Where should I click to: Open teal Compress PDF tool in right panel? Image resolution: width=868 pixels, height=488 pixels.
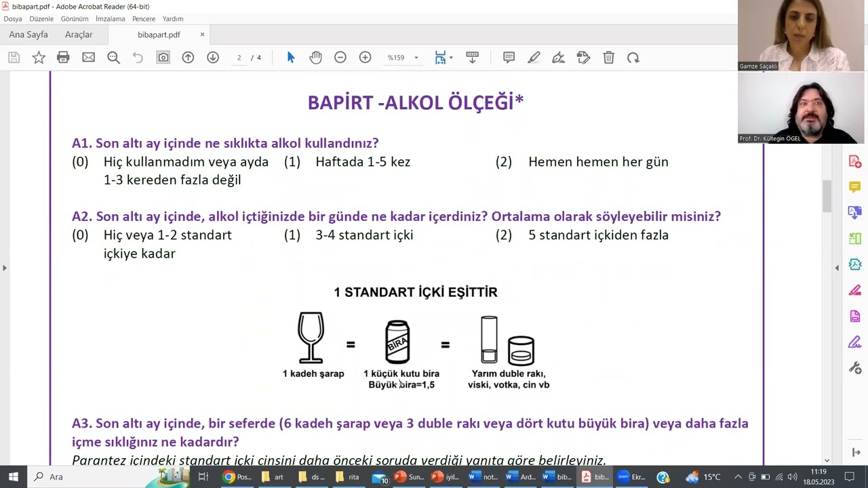tap(855, 264)
